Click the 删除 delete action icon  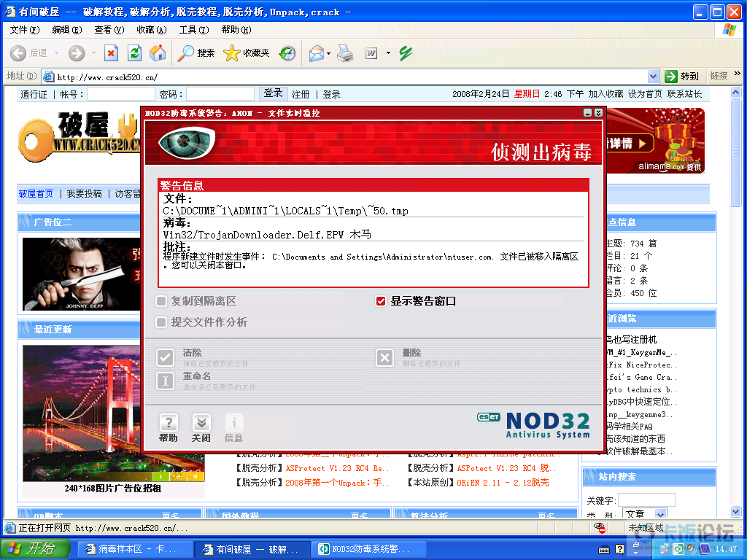tap(384, 357)
